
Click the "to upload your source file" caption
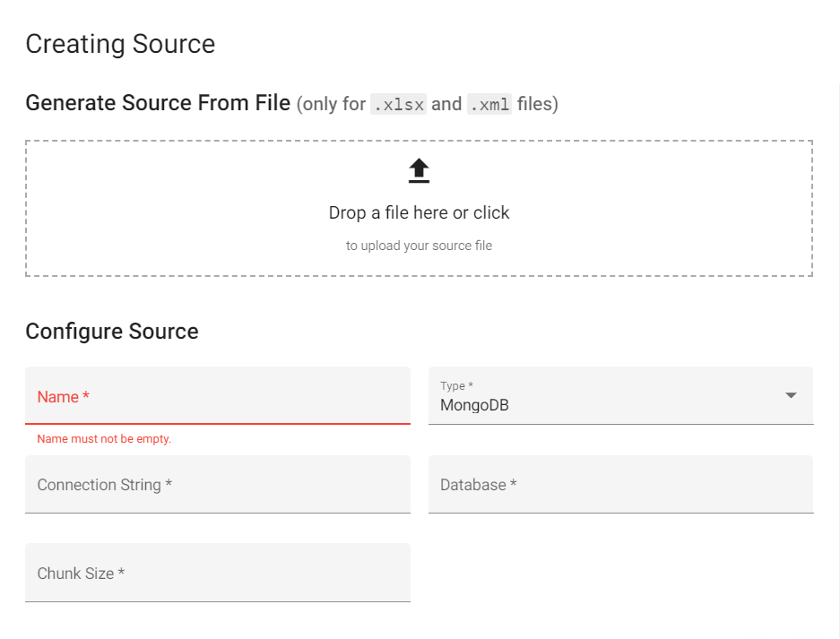(x=419, y=246)
